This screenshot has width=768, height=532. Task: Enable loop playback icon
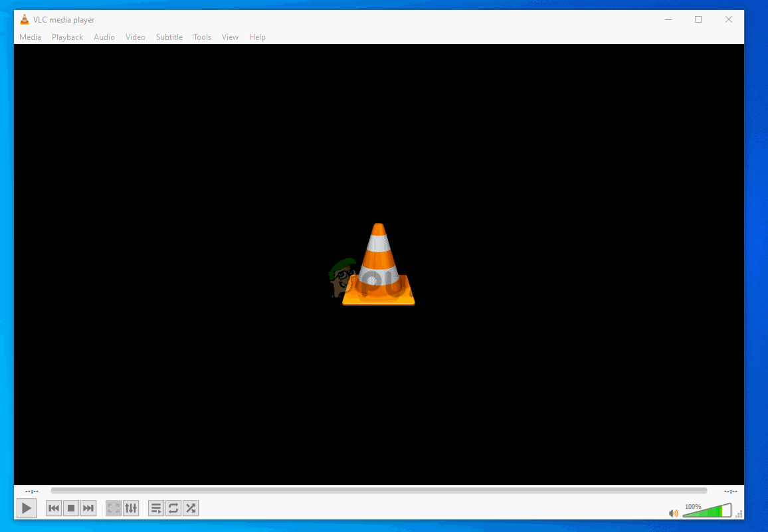point(173,508)
